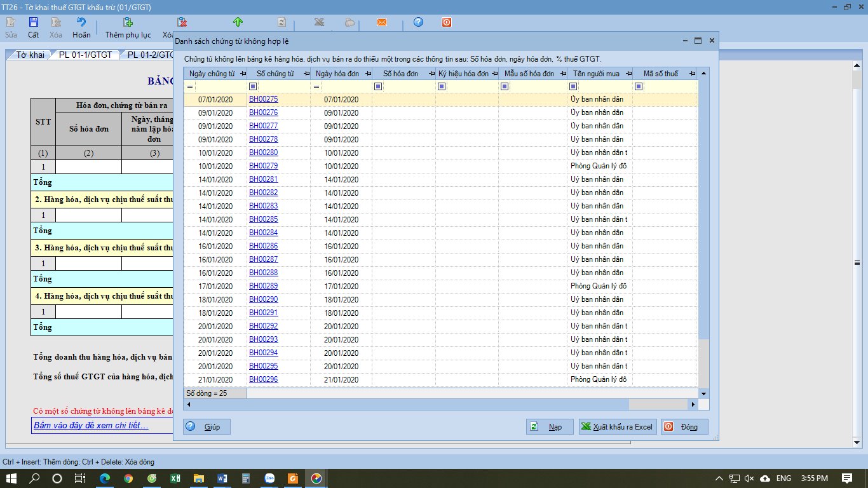Switch to the Tờ khai tab

tap(30, 55)
